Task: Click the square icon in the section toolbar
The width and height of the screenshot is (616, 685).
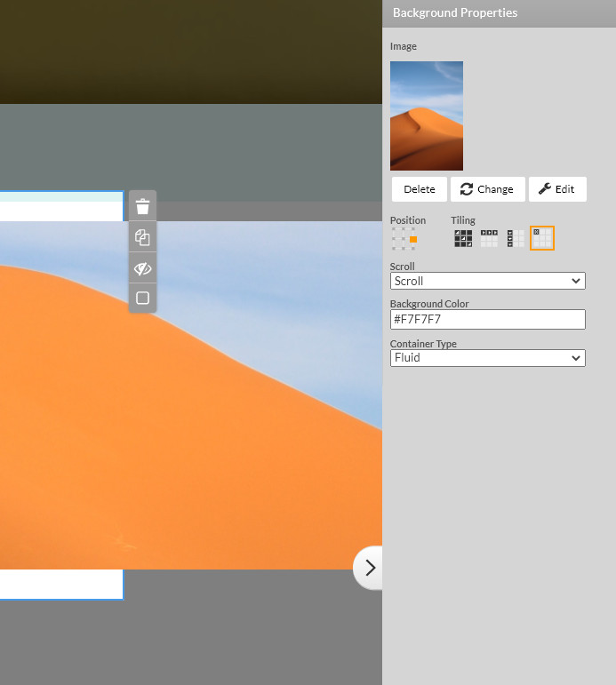Action: point(142,298)
